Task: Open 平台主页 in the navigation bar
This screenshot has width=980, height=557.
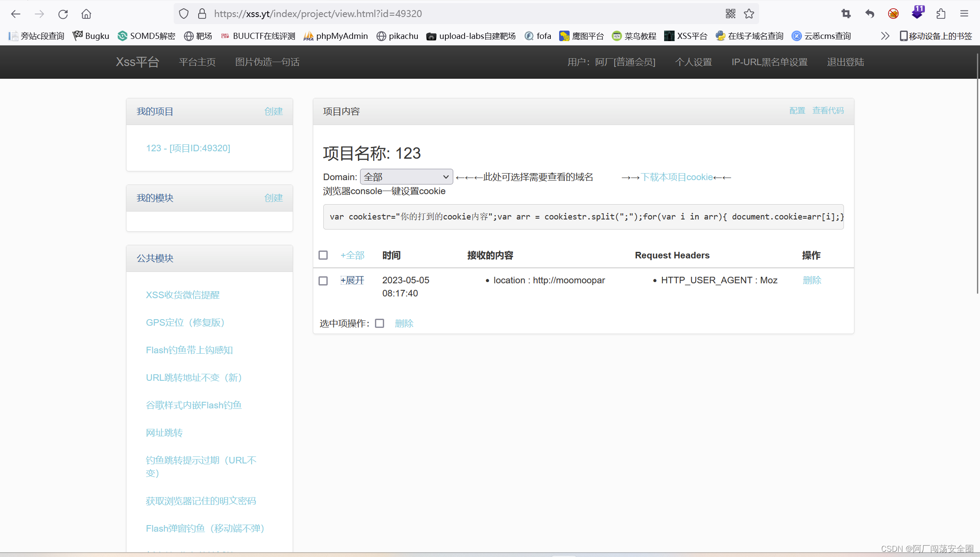Action: click(197, 62)
